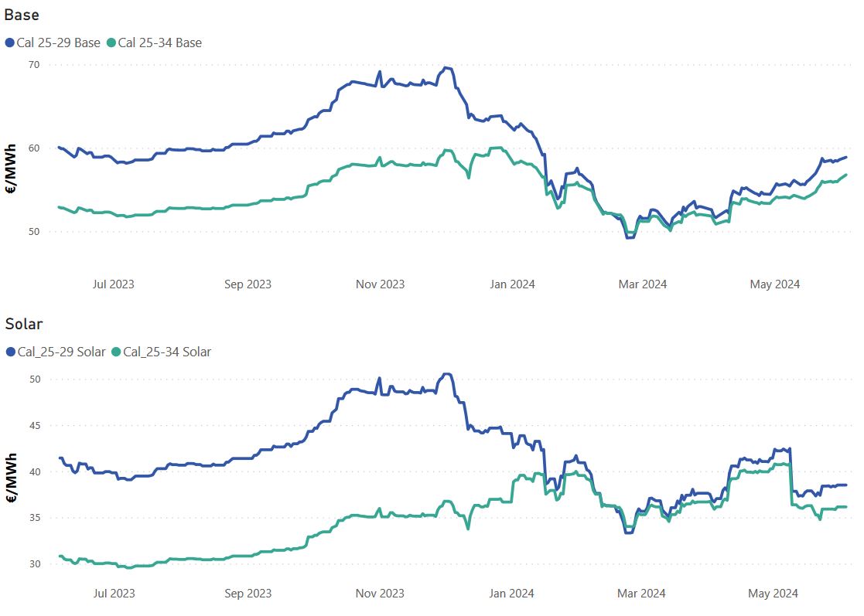Click the blue Cal 25-29 Base legend dot
Screen dimensions: 864x616
[x=10, y=43]
